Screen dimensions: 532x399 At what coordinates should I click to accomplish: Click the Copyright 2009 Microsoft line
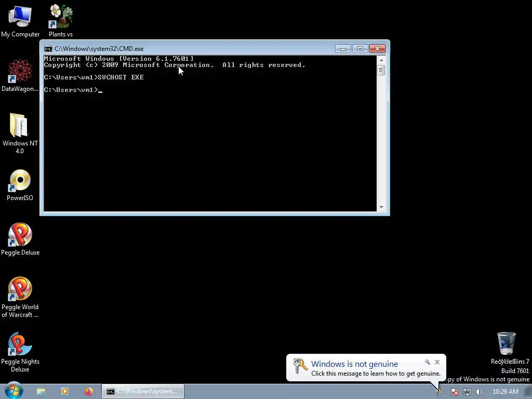pos(175,65)
